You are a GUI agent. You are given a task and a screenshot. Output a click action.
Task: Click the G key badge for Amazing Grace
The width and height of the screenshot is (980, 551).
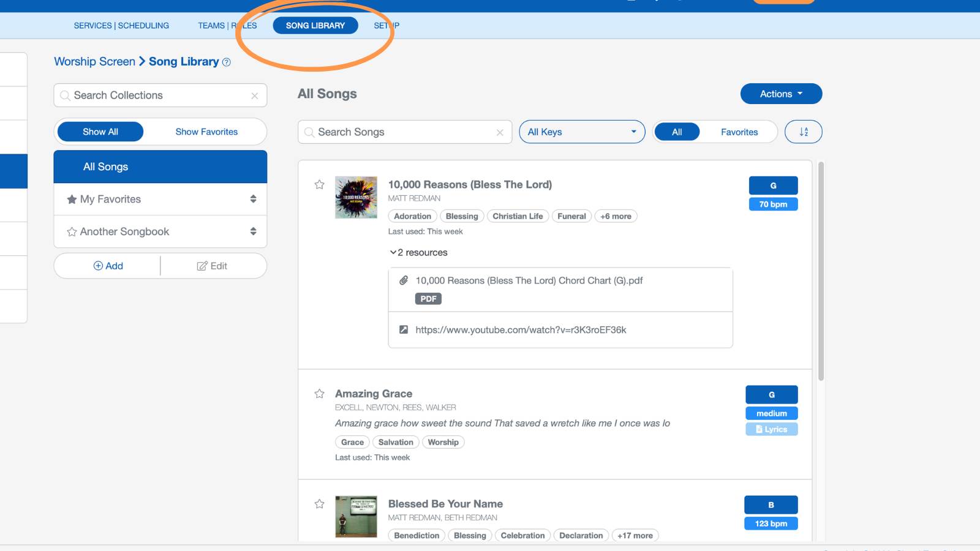pyautogui.click(x=771, y=395)
